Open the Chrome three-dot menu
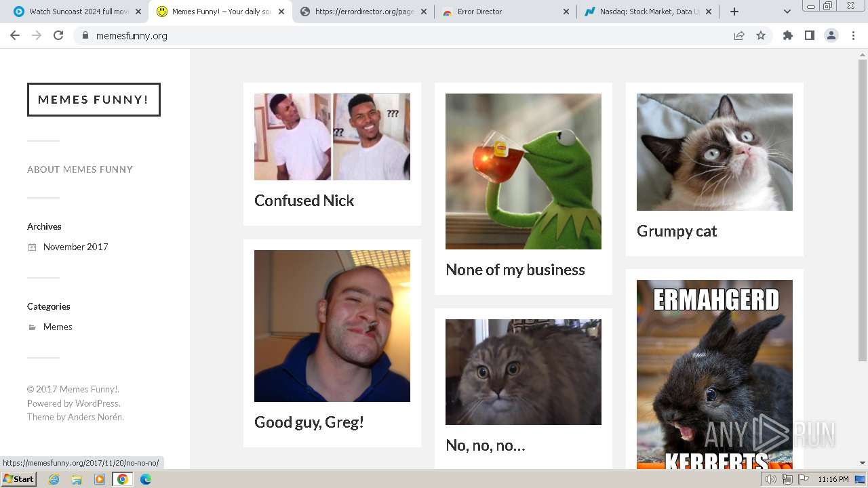Image resolution: width=868 pixels, height=488 pixels. pos(853,35)
